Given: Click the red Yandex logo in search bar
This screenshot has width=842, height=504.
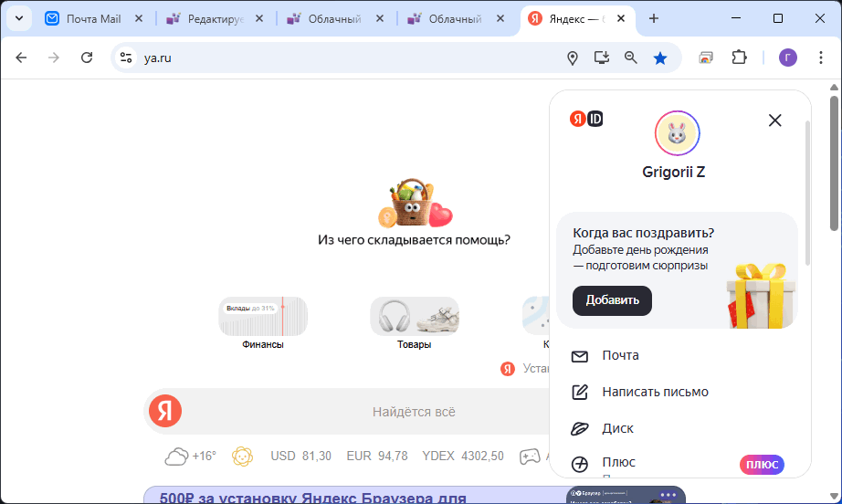Looking at the screenshot, I should 165,411.
